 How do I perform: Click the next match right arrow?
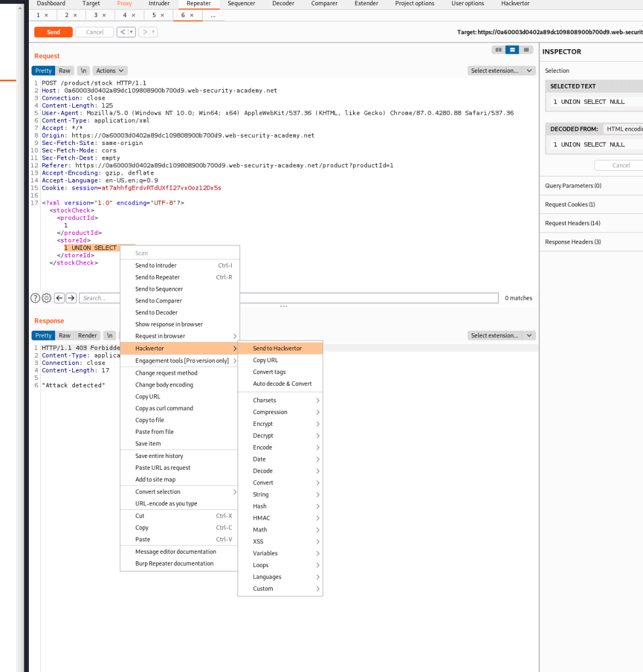pos(71,298)
